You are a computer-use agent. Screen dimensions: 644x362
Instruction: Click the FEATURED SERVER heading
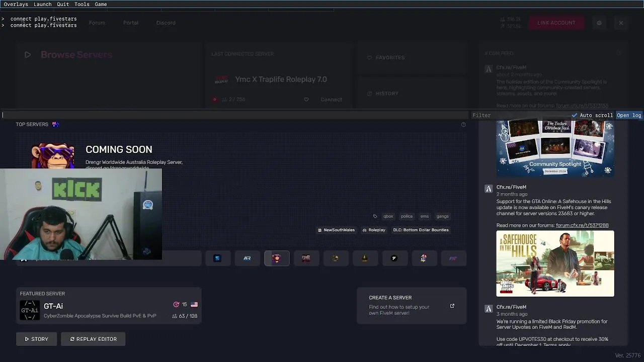coord(42,294)
